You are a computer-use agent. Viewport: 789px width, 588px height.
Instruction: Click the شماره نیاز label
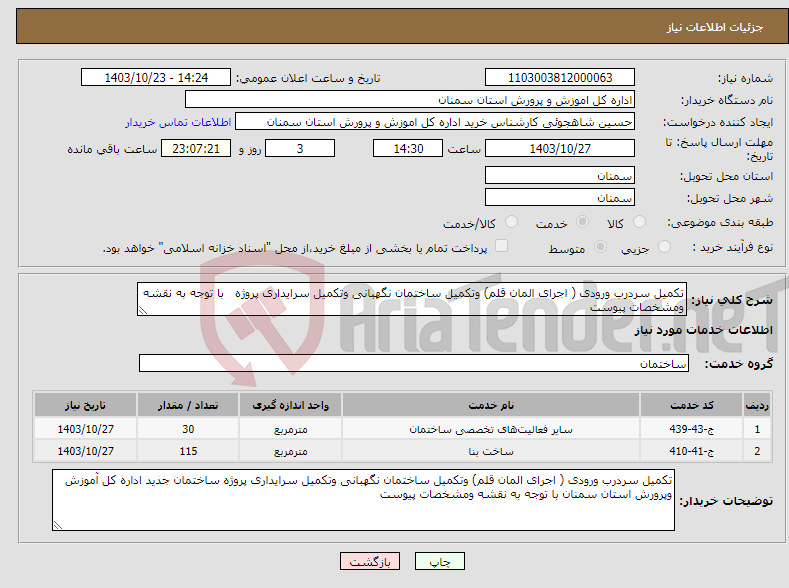point(745,78)
